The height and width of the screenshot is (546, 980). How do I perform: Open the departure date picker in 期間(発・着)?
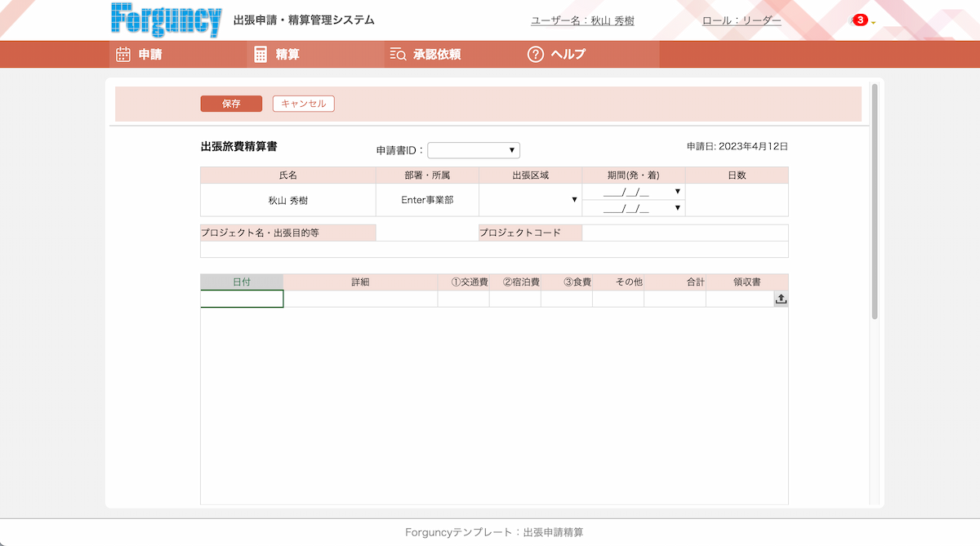[x=677, y=191]
